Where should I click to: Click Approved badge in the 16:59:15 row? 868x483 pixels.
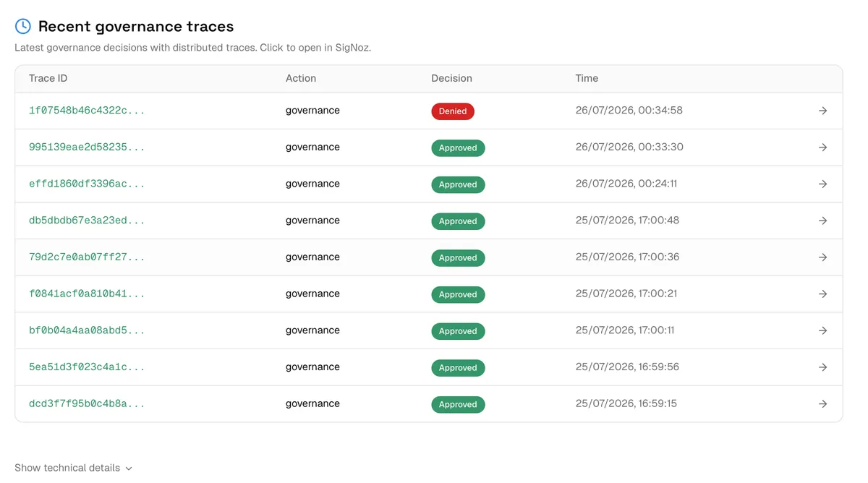pos(458,404)
